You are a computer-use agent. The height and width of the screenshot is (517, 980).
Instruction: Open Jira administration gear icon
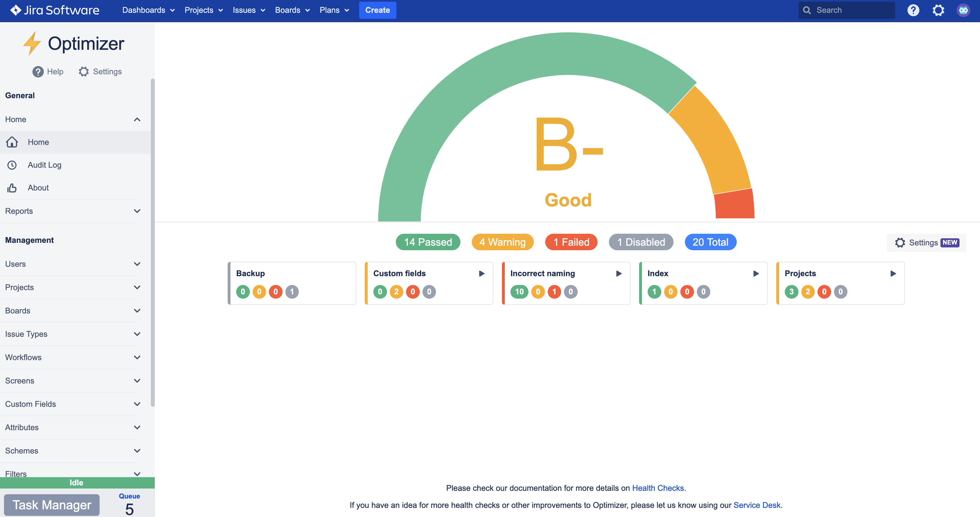[938, 10]
